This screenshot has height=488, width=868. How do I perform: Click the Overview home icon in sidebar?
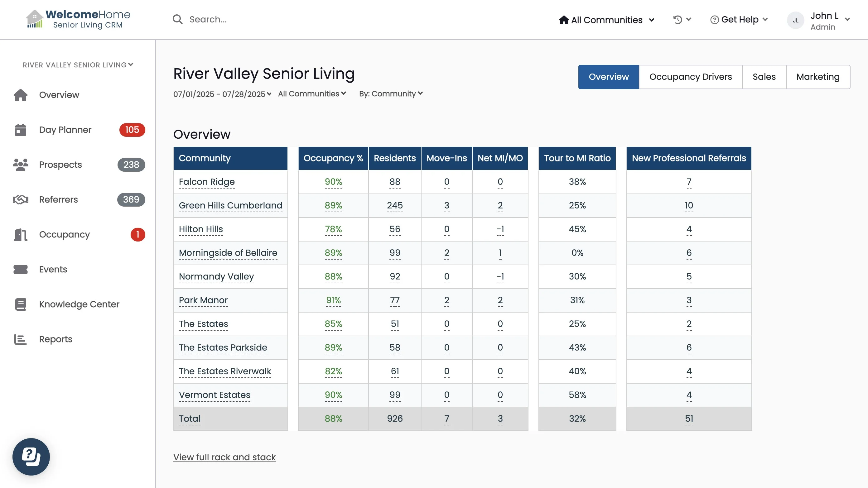pos(21,95)
